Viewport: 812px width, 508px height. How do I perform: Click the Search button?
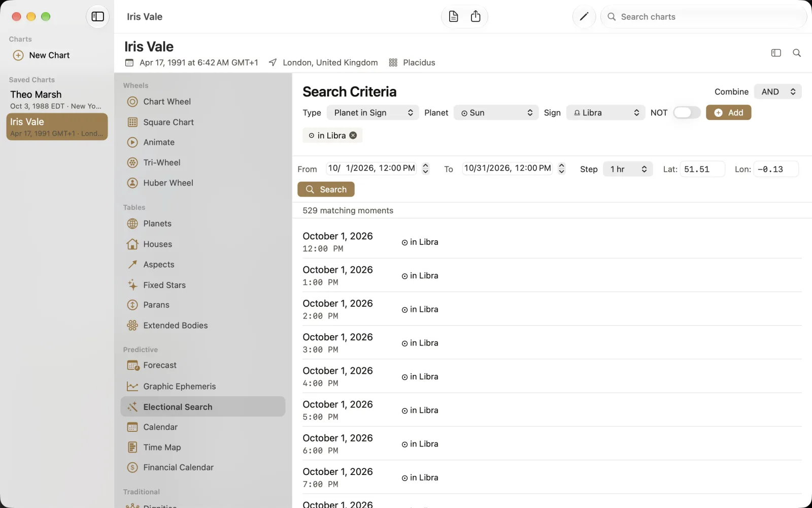tap(326, 189)
